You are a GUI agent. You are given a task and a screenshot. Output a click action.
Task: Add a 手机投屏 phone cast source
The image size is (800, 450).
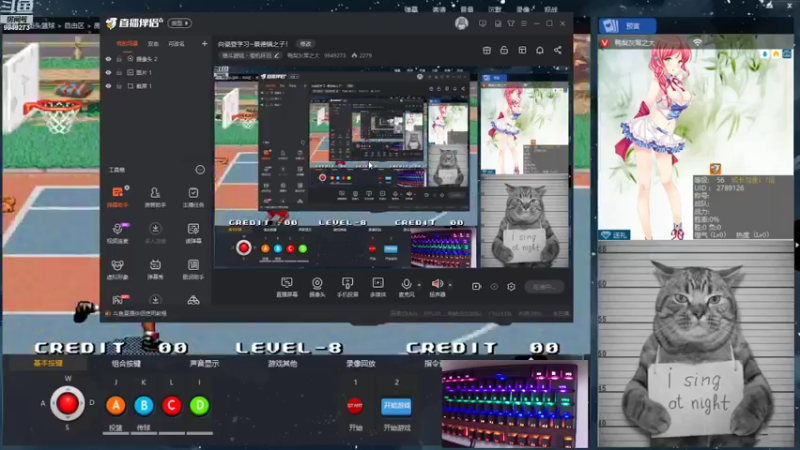pos(347,287)
